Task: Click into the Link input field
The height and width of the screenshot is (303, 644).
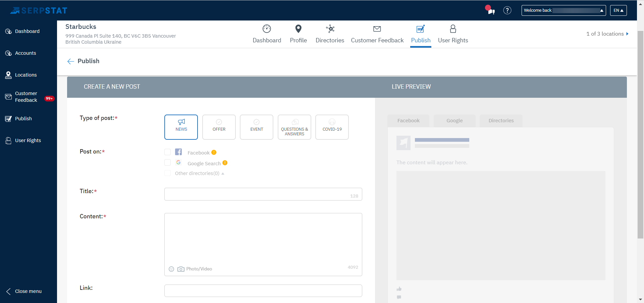Action: tap(263, 291)
